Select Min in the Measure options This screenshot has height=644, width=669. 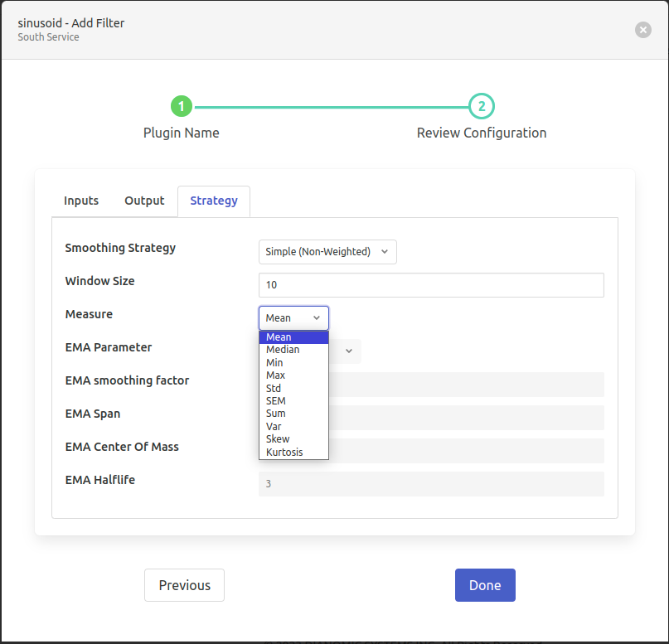[x=293, y=363]
